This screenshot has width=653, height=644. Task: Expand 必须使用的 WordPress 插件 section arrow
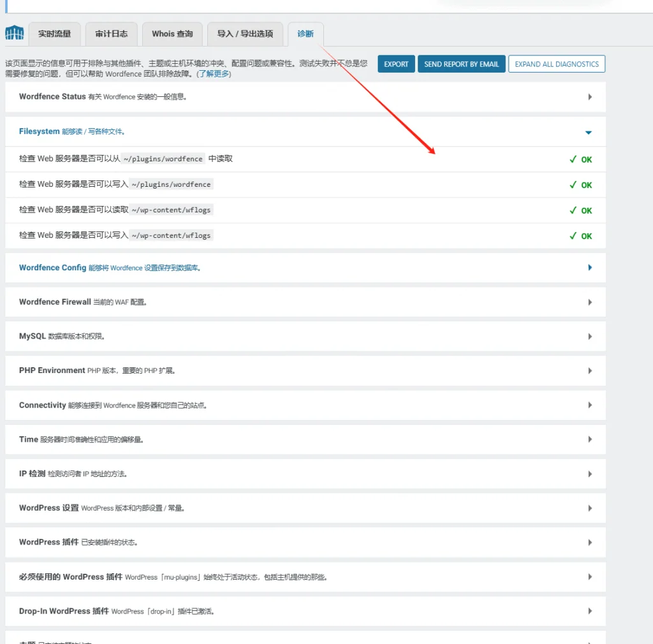(x=590, y=576)
